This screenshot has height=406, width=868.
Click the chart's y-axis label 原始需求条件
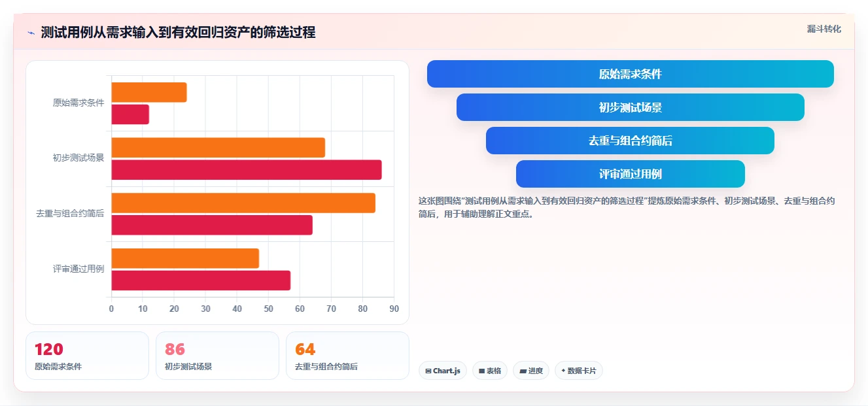click(78, 103)
